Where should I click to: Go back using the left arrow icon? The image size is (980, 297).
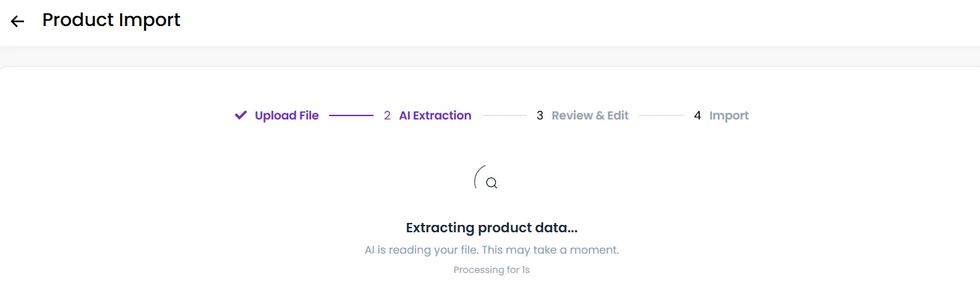(x=17, y=21)
